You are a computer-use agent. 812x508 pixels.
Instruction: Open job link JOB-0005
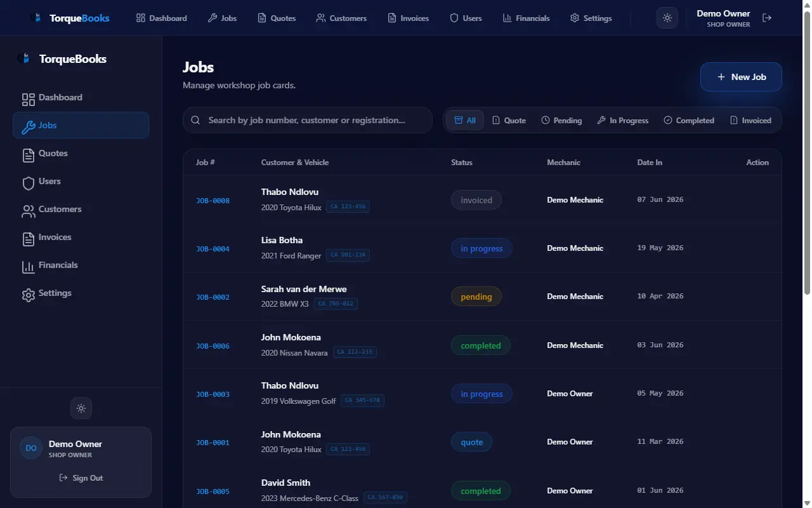click(x=213, y=491)
